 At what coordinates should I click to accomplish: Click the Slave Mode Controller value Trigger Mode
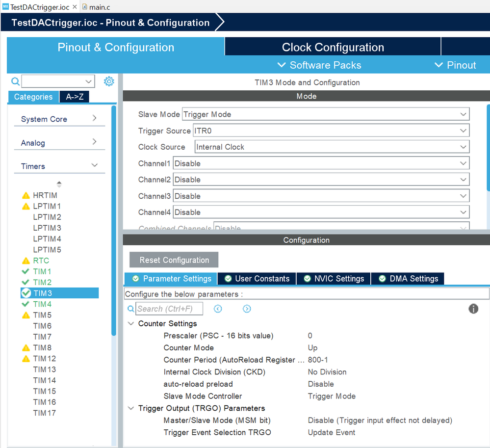[x=332, y=396]
